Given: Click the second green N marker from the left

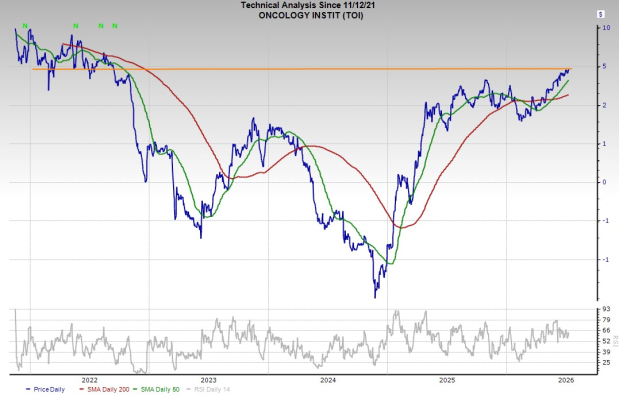Looking at the screenshot, I should pyautogui.click(x=76, y=26).
